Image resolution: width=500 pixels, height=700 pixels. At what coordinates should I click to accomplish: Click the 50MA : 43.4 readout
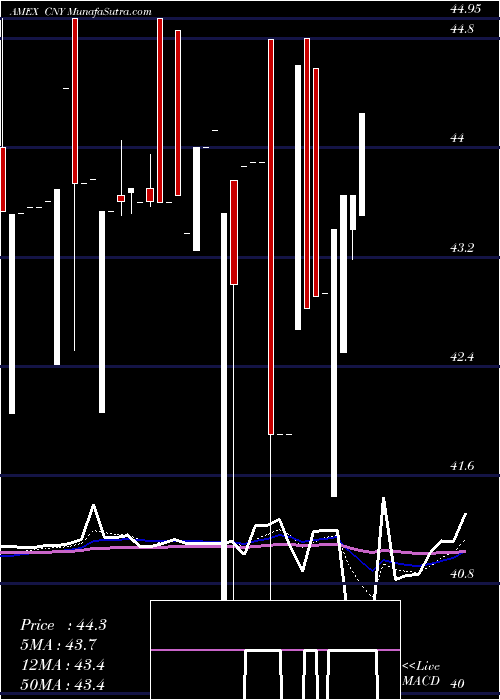[62, 684]
